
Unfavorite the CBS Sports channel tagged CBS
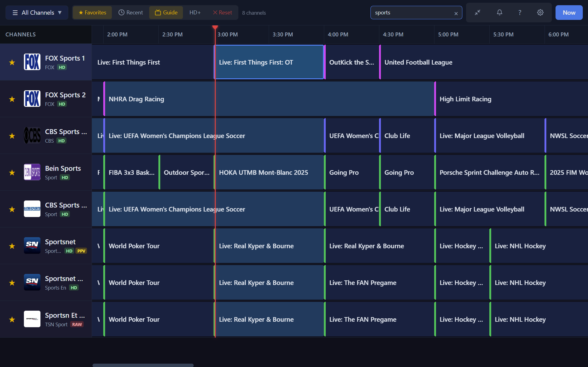pos(12,136)
